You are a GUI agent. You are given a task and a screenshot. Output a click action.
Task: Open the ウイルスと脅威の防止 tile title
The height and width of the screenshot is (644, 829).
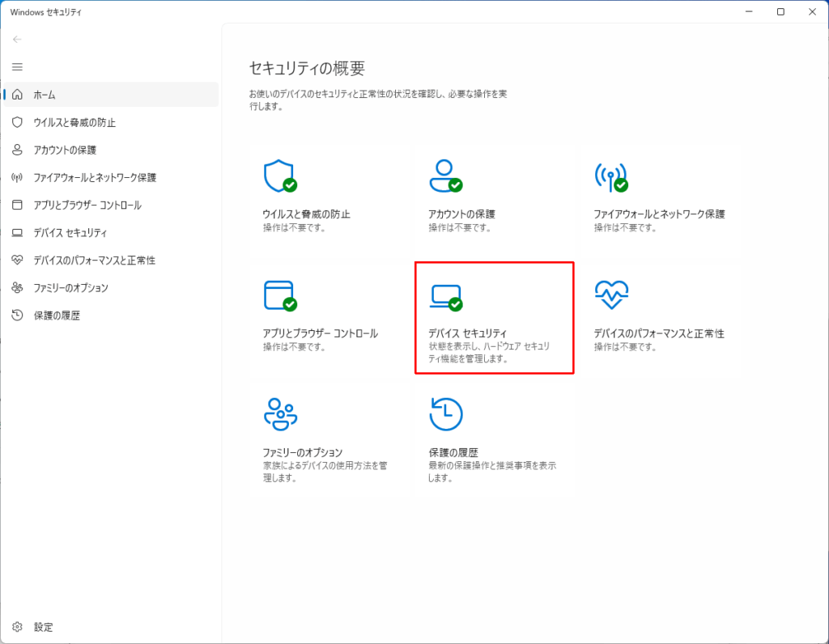click(306, 214)
